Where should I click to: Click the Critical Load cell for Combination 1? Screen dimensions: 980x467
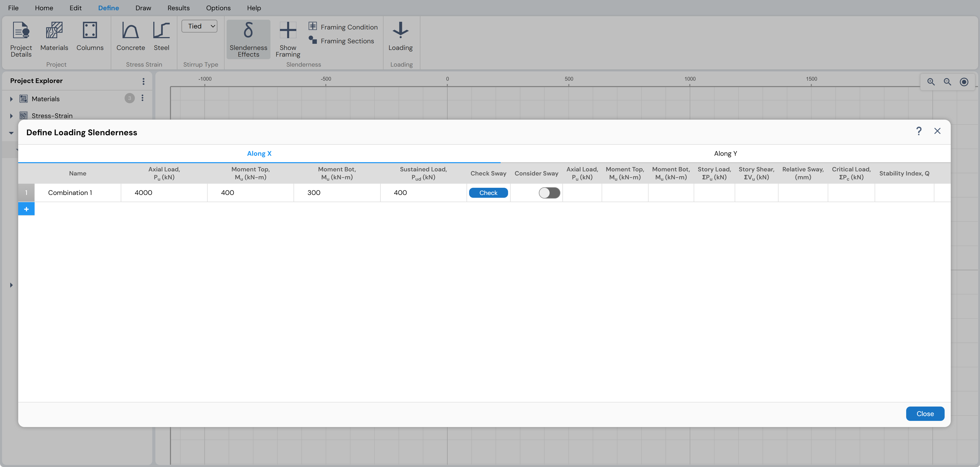tap(851, 193)
